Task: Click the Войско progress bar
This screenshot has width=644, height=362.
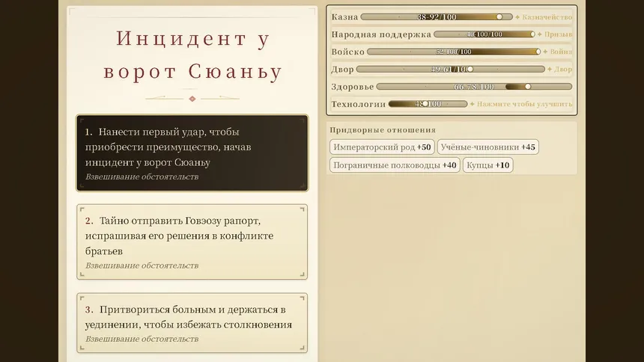Action: click(454, 52)
